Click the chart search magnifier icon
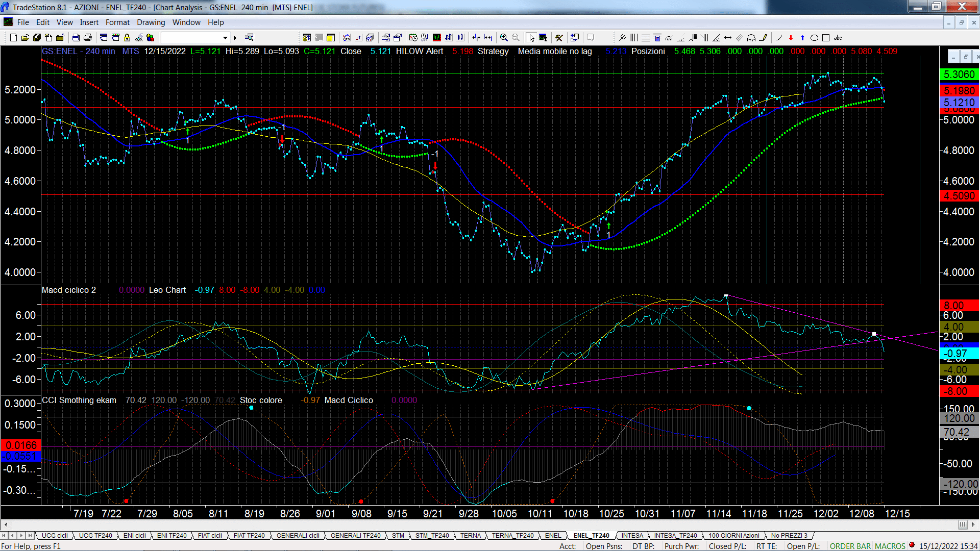980x551 pixels. [x=249, y=38]
